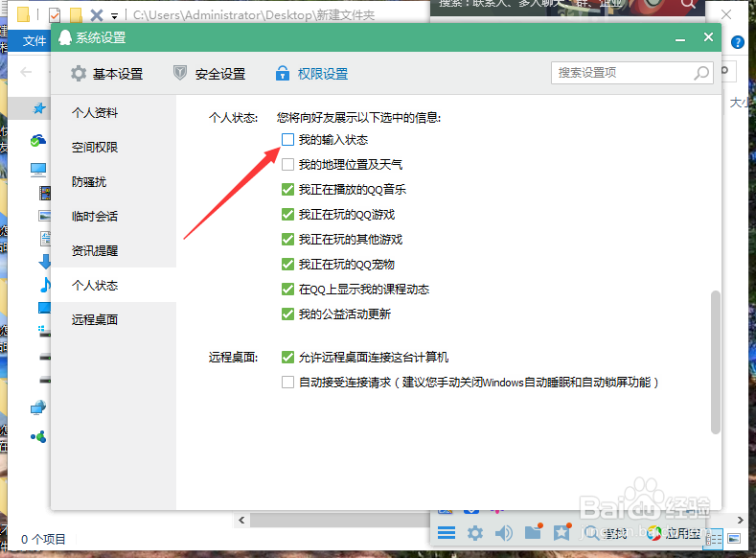
Task: Open 应用宝 in QQ bottom bar
Action: [674, 533]
